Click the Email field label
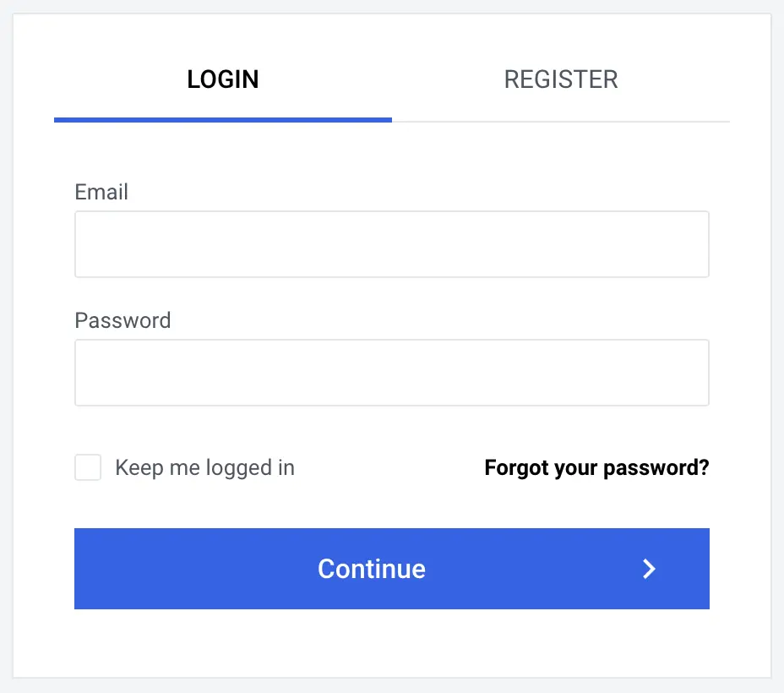784x693 pixels. coord(101,192)
